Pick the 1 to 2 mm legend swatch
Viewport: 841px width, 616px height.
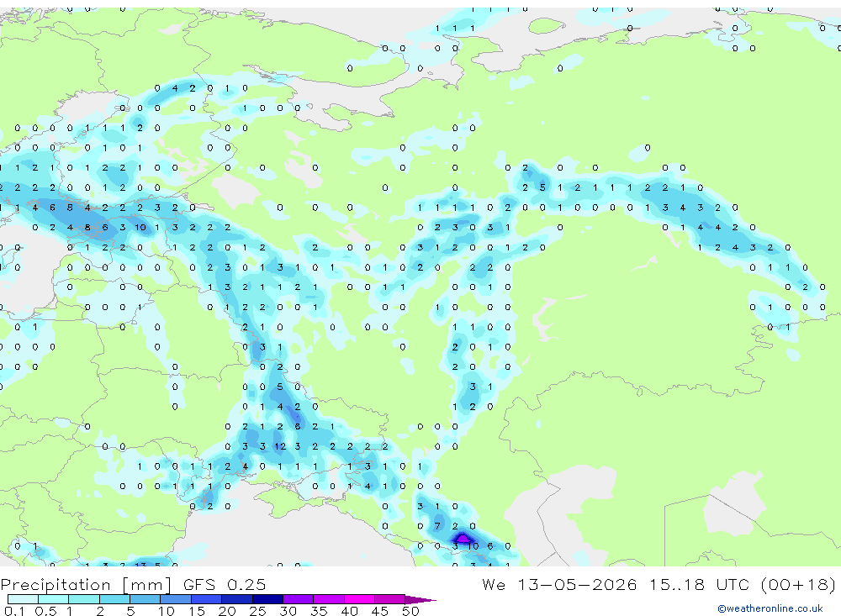coord(83,599)
